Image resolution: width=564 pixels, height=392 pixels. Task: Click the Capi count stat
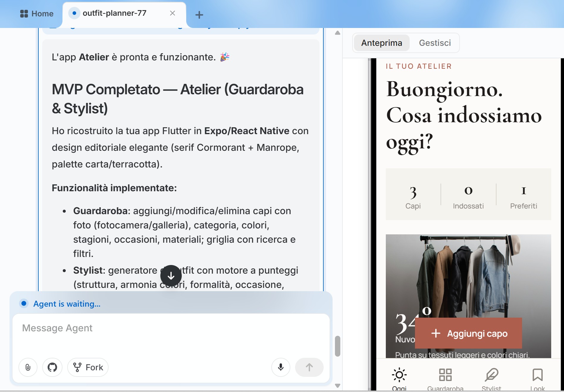click(x=413, y=197)
